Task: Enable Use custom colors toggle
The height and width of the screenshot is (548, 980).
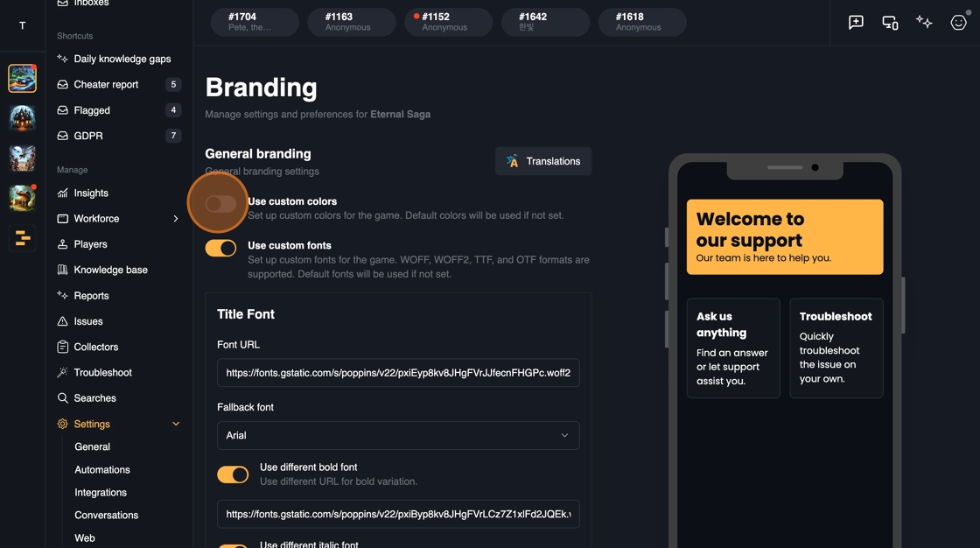Action: (220, 203)
